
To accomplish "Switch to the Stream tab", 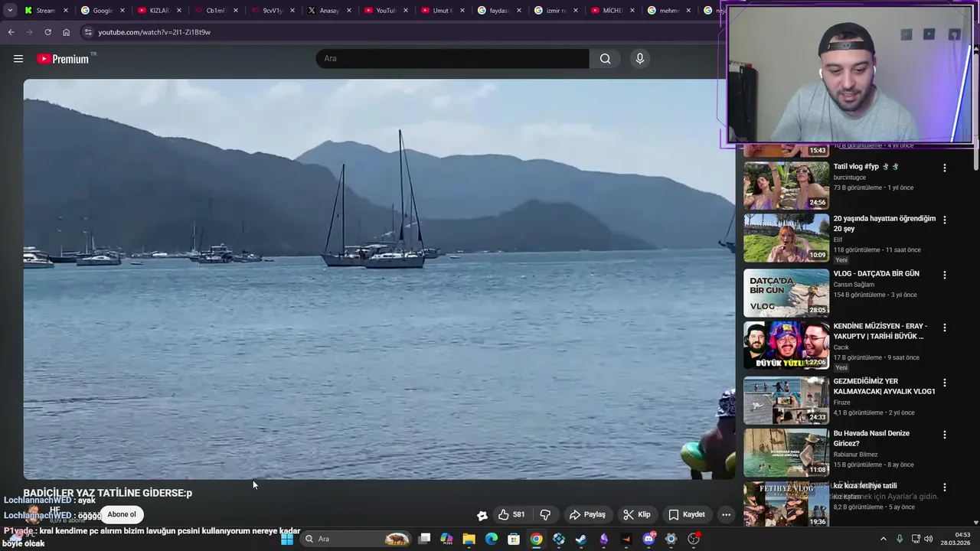I will pos(45,11).
